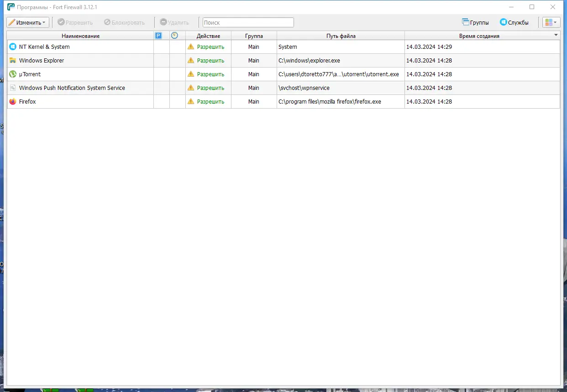The height and width of the screenshot is (392, 567).
Task: Click Разрешить action in µTorrent row
Action: click(210, 74)
